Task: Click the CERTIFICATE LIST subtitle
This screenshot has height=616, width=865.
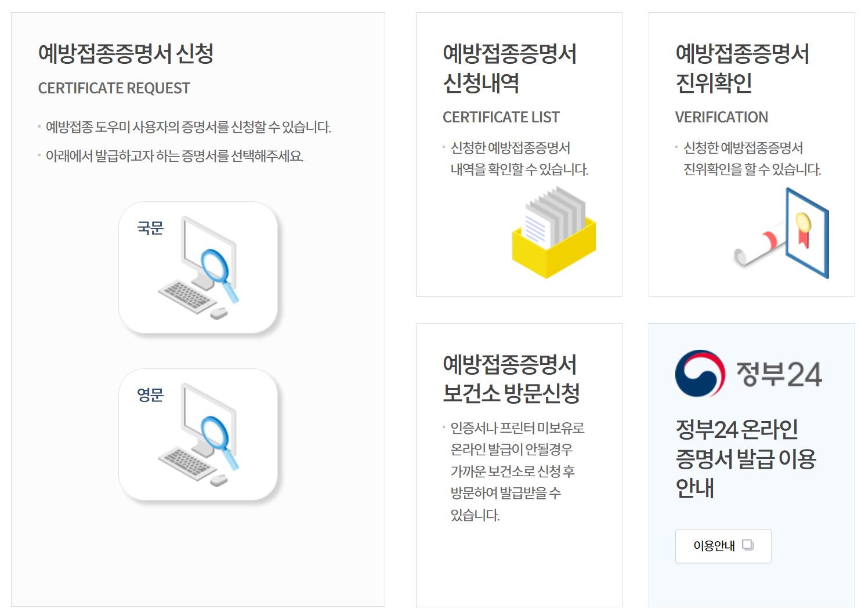Action: [501, 117]
